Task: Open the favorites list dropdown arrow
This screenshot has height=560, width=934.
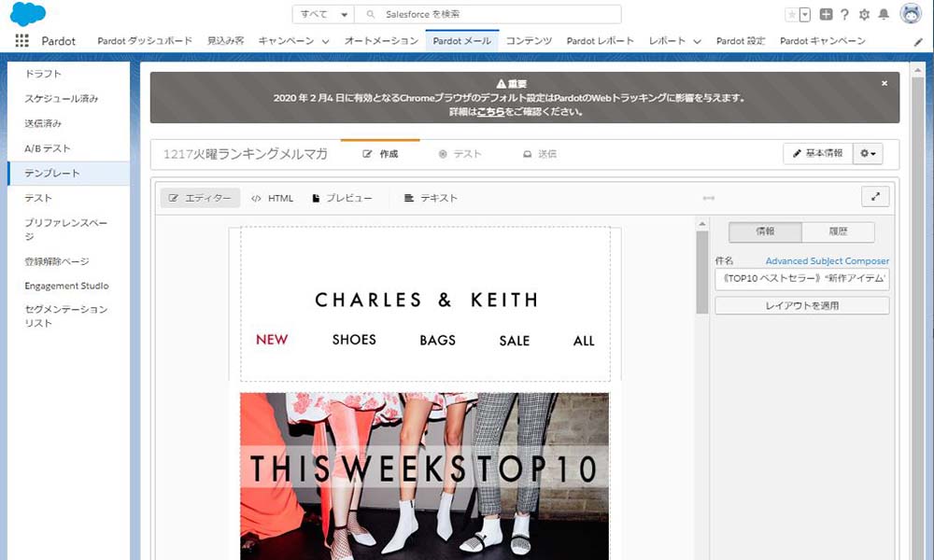Action: tap(805, 15)
